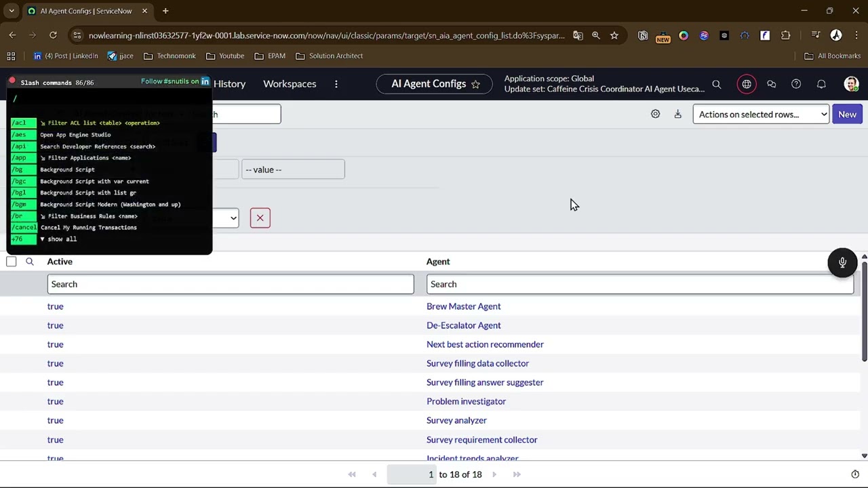Select the /api Search Developer References command

[x=98, y=146]
